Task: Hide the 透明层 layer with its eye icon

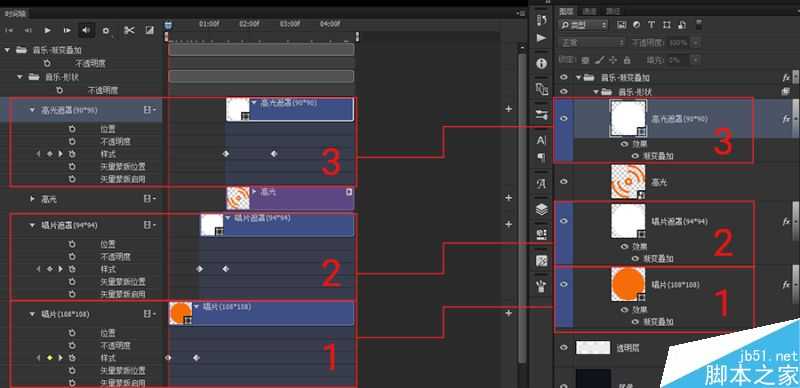Action: [x=564, y=348]
